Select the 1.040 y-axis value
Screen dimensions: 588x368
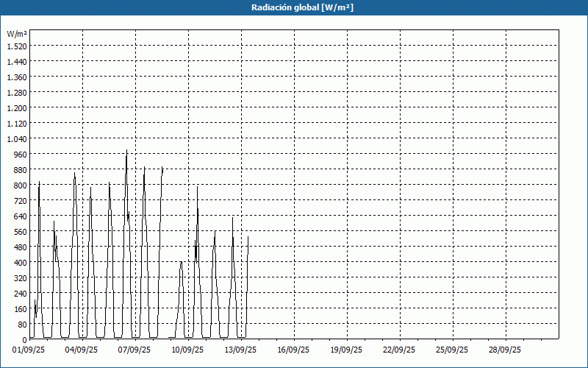(17, 139)
